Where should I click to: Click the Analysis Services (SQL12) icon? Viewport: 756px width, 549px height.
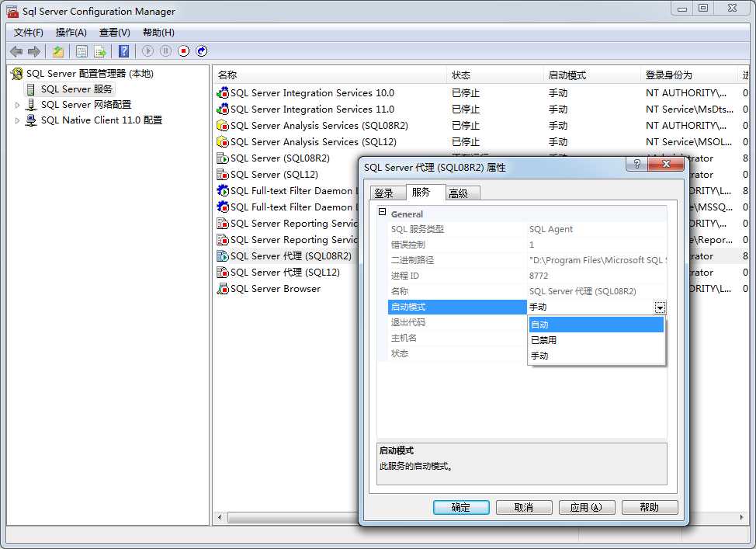222,142
